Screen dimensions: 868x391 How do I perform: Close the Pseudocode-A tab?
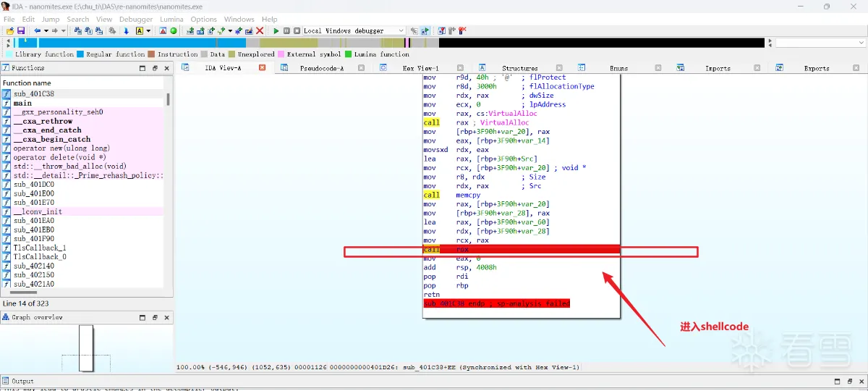(x=362, y=68)
